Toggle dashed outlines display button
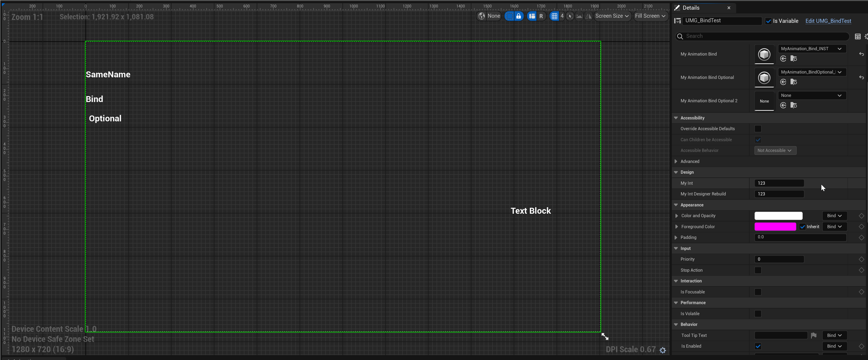The image size is (868, 360). click(509, 16)
